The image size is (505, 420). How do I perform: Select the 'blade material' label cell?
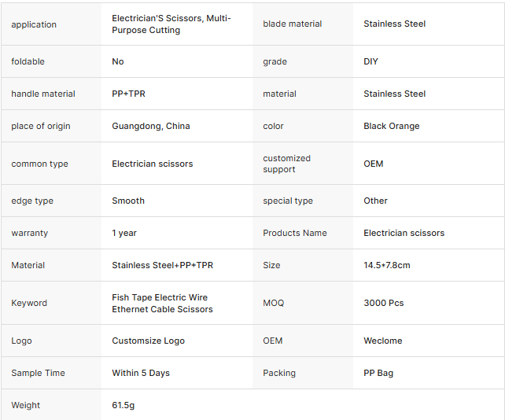pos(292,24)
